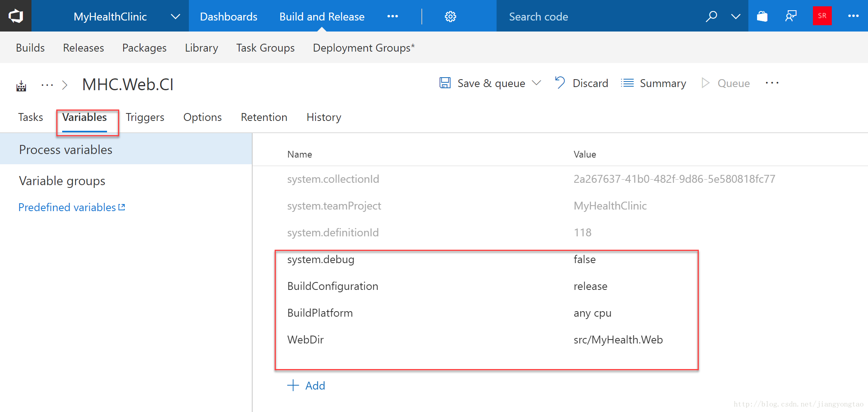Edit the BuildConfiguration value release
Screen dimensions: 868x412
tap(590, 286)
